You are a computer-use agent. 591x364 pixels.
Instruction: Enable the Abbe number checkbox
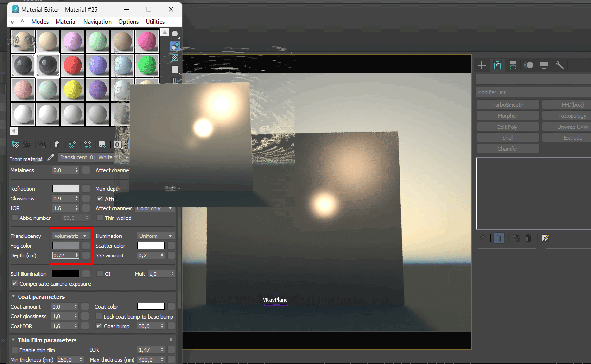click(14, 218)
